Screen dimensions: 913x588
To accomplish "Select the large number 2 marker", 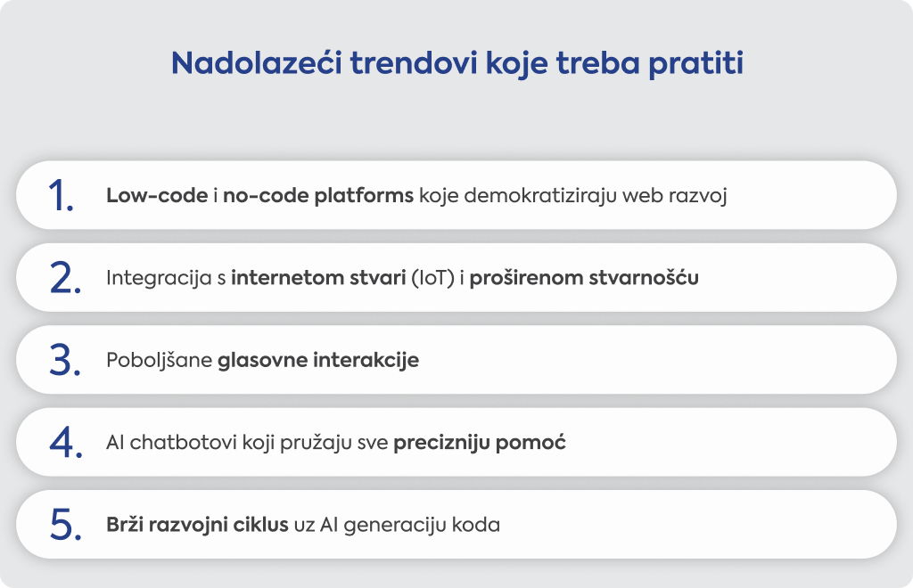I will (x=65, y=277).
